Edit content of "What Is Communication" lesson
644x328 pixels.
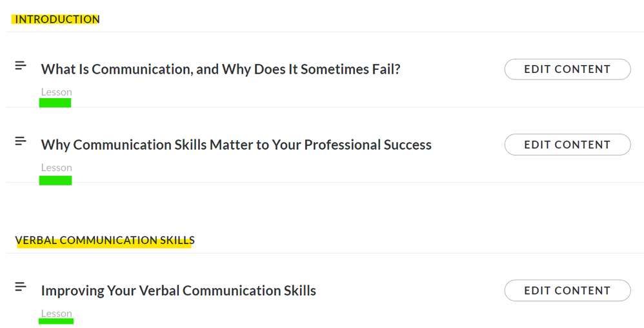[x=567, y=69]
